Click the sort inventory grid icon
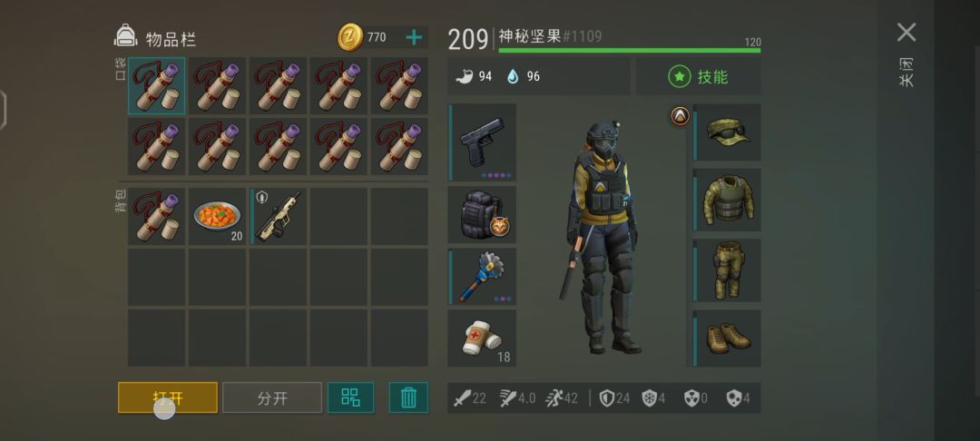Screen dimensions: 980x441 350,397
